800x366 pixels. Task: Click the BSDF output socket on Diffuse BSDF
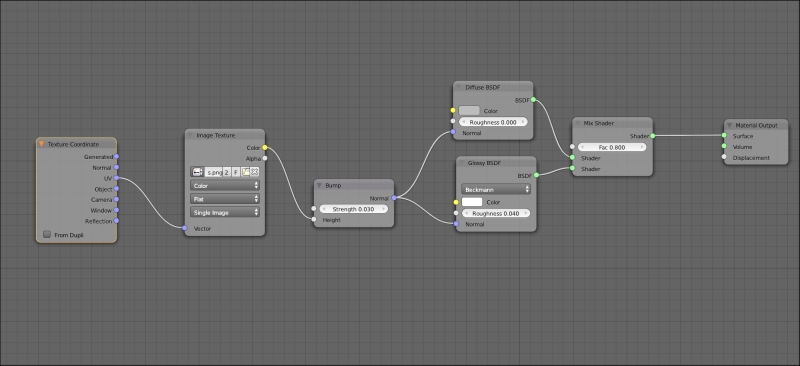[x=533, y=100]
